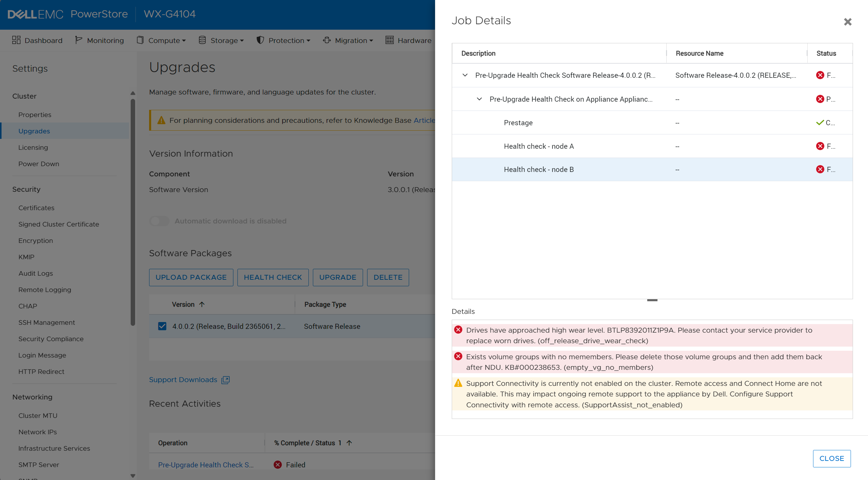
Task: Click the panel splitter handle above Details
Action: click(652, 300)
